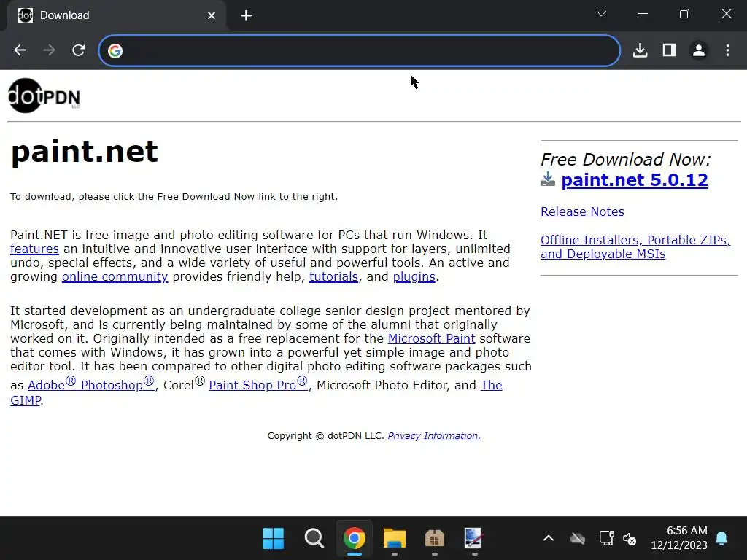Close the Download tab

tap(212, 16)
